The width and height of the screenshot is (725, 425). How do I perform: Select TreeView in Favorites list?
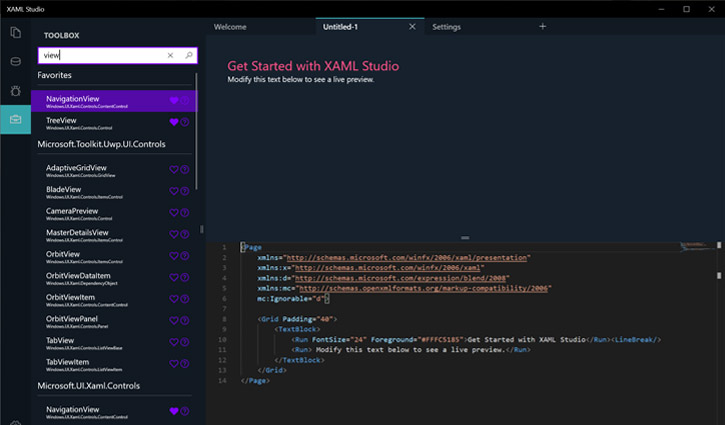[114, 123]
